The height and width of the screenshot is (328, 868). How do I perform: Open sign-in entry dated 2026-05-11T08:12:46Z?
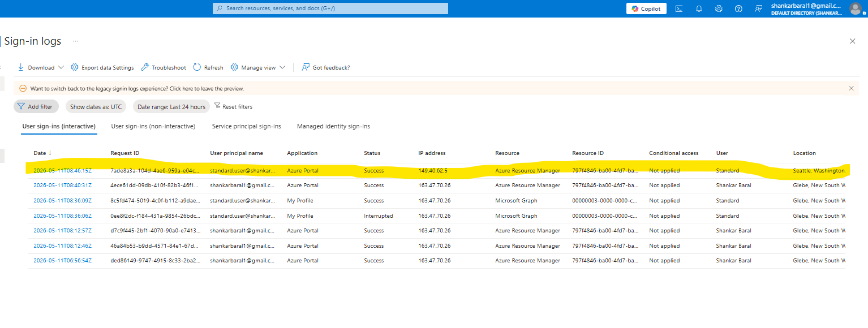point(62,246)
